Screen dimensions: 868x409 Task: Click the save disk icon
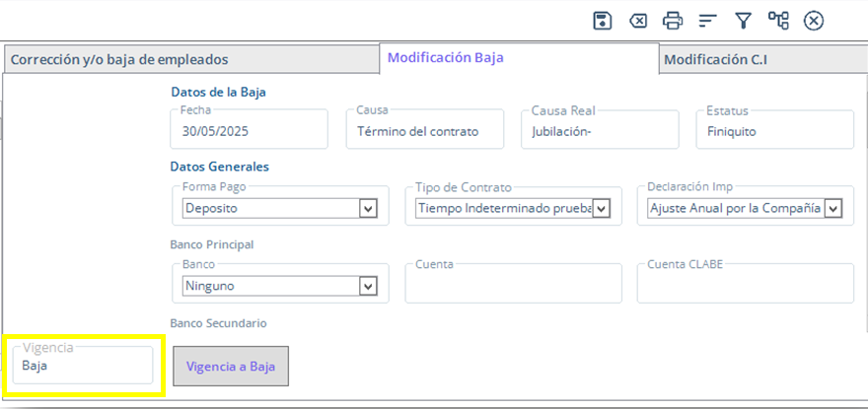603,21
